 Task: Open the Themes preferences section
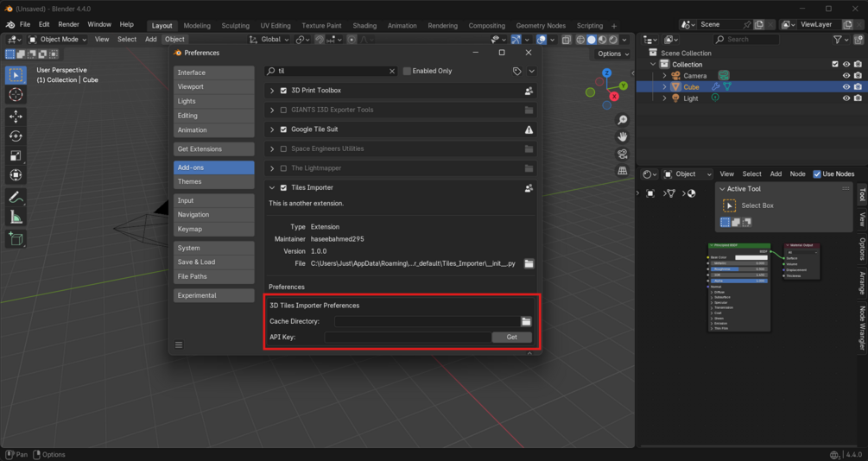point(213,181)
